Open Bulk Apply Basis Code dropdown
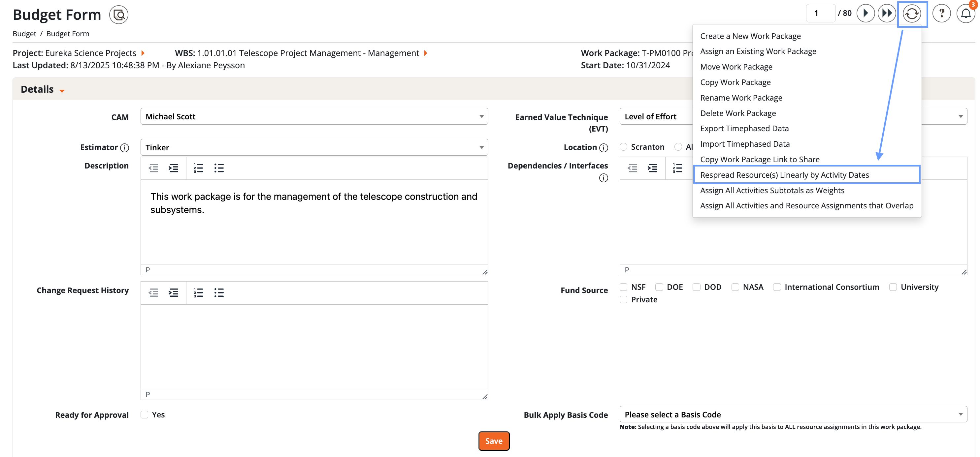Viewport: 980px width, 457px height. pos(793,414)
